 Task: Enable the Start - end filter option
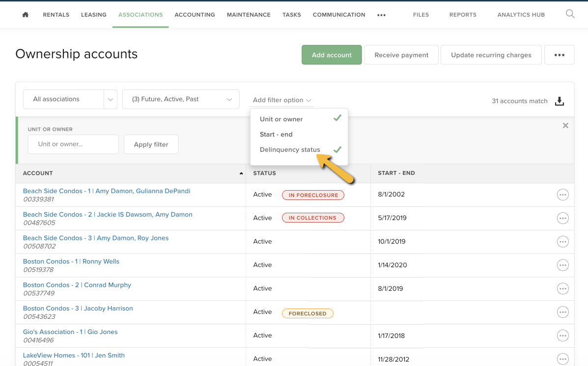276,135
